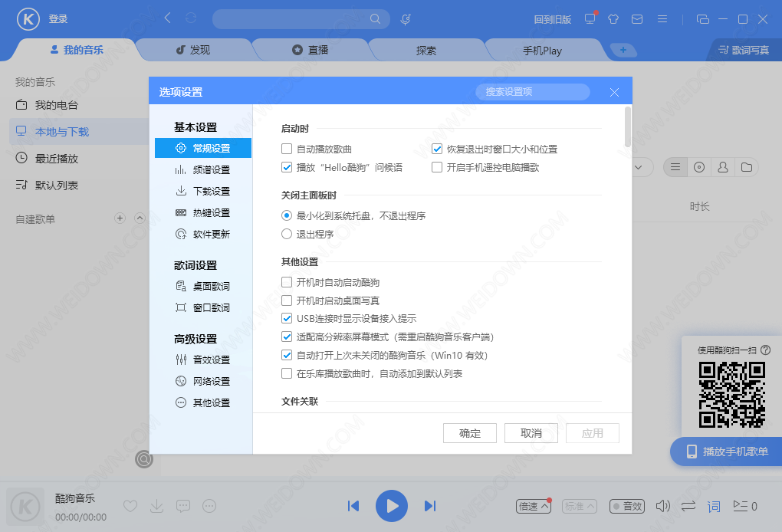The width and height of the screenshot is (782, 532).
Task: Open the 倍速 speed dropdown
Action: click(x=533, y=506)
